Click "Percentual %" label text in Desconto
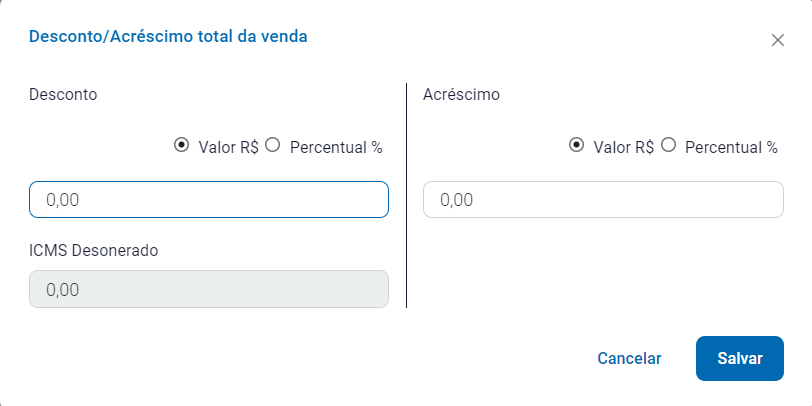 336,147
